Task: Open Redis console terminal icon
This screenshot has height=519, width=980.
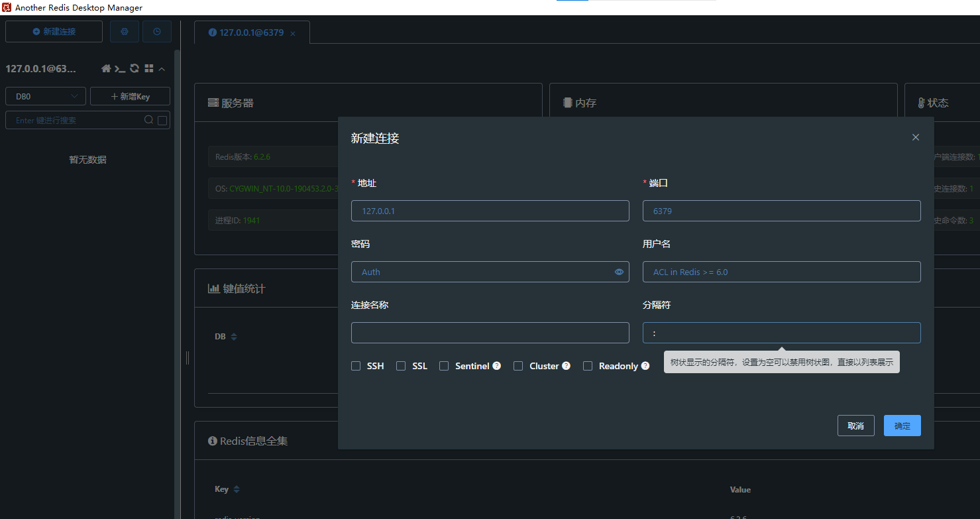Action: coord(120,68)
